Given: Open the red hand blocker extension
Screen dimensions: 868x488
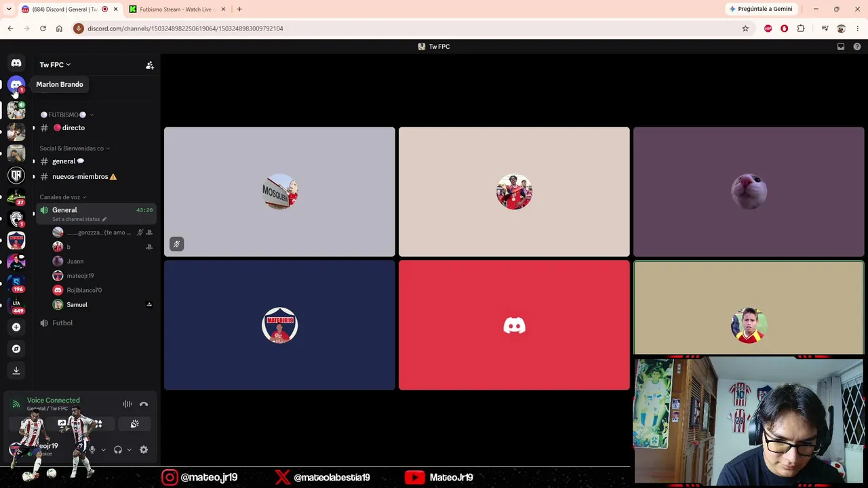Looking at the screenshot, I should point(785,28).
